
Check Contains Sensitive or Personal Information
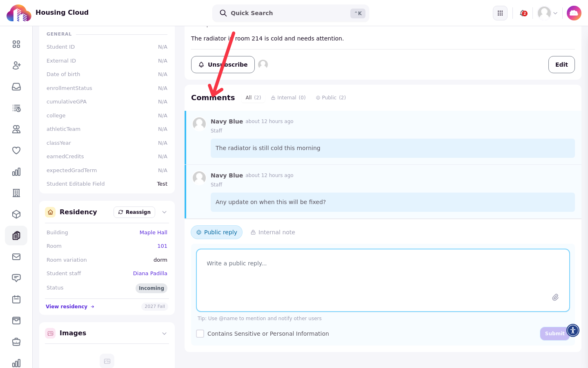click(200, 334)
